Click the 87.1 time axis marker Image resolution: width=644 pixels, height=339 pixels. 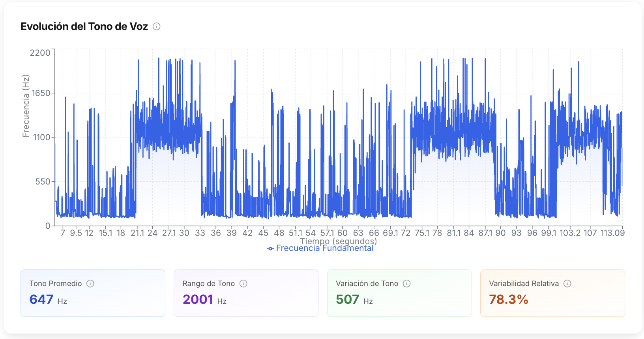click(x=485, y=233)
